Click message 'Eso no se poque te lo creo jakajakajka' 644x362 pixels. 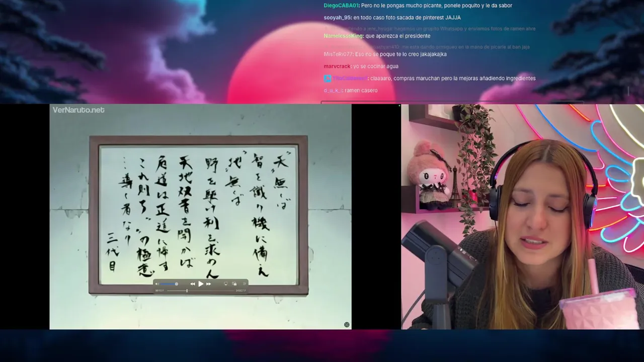click(401, 54)
